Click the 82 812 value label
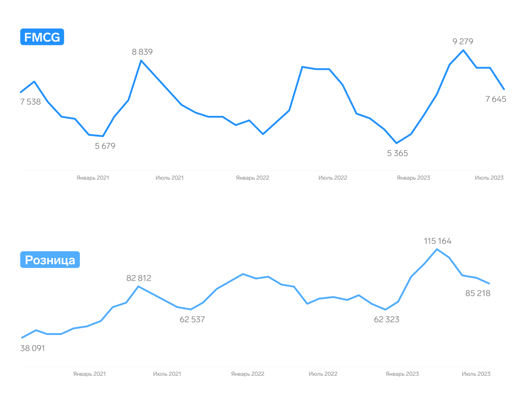 [x=139, y=278]
